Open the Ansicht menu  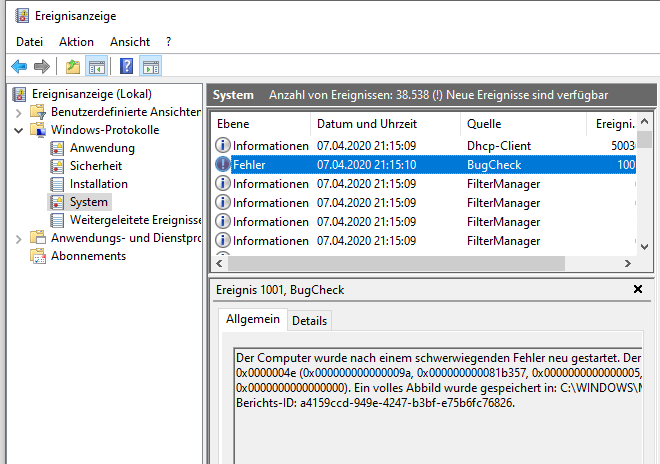click(130, 42)
